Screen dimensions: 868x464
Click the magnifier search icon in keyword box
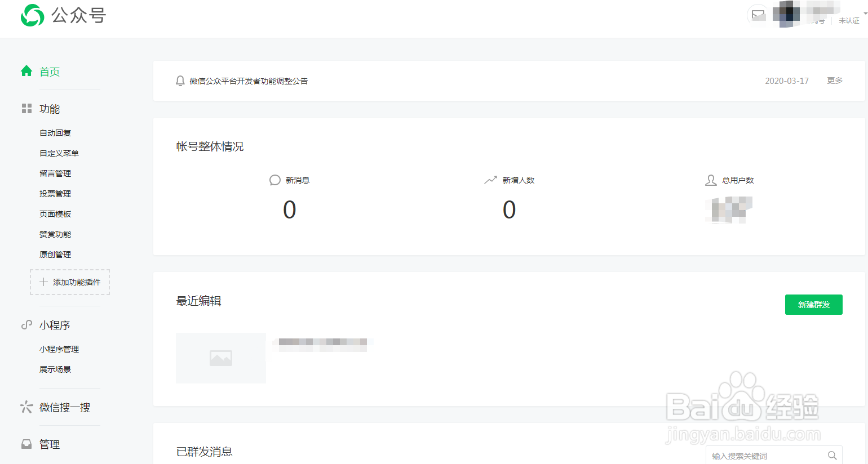(832, 455)
